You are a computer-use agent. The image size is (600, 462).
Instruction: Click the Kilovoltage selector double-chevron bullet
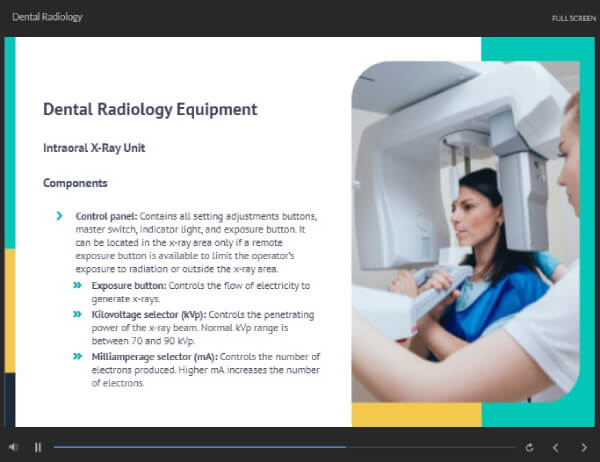pyautogui.click(x=77, y=314)
